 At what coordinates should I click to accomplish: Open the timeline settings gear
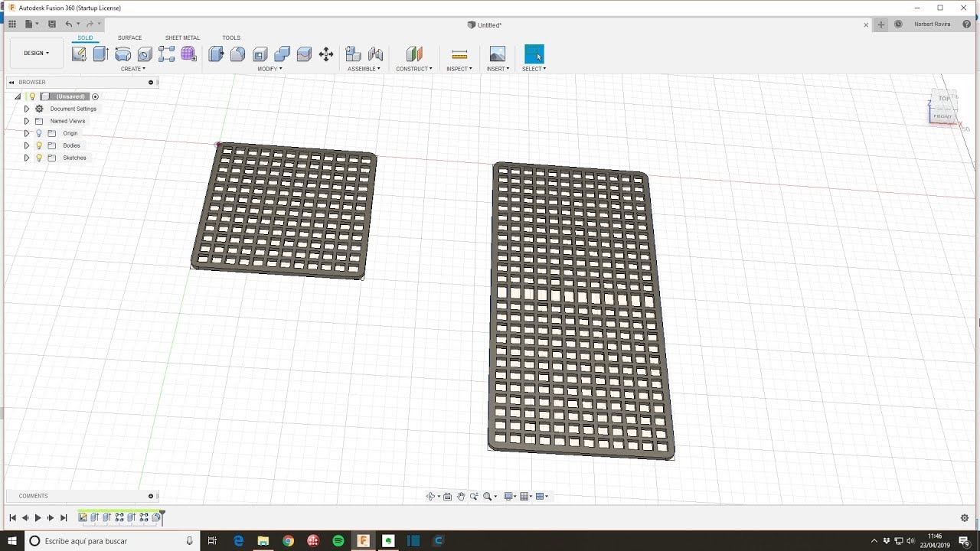click(964, 518)
